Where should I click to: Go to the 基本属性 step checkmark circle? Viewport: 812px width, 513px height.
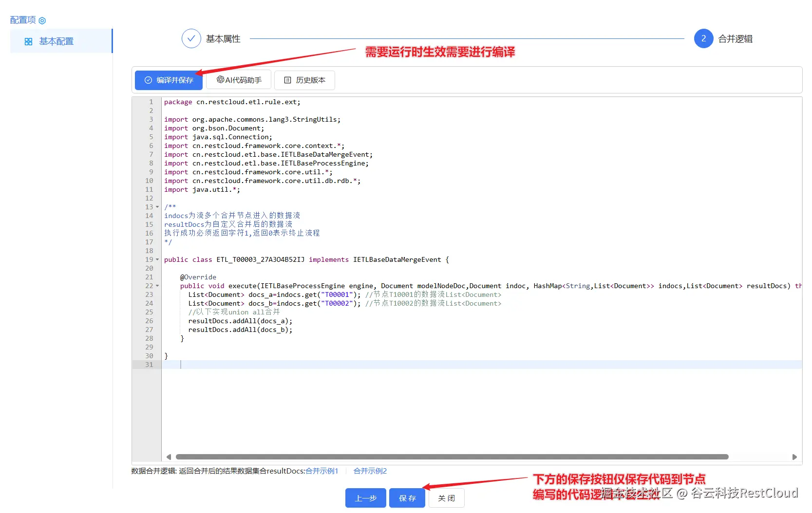point(191,38)
